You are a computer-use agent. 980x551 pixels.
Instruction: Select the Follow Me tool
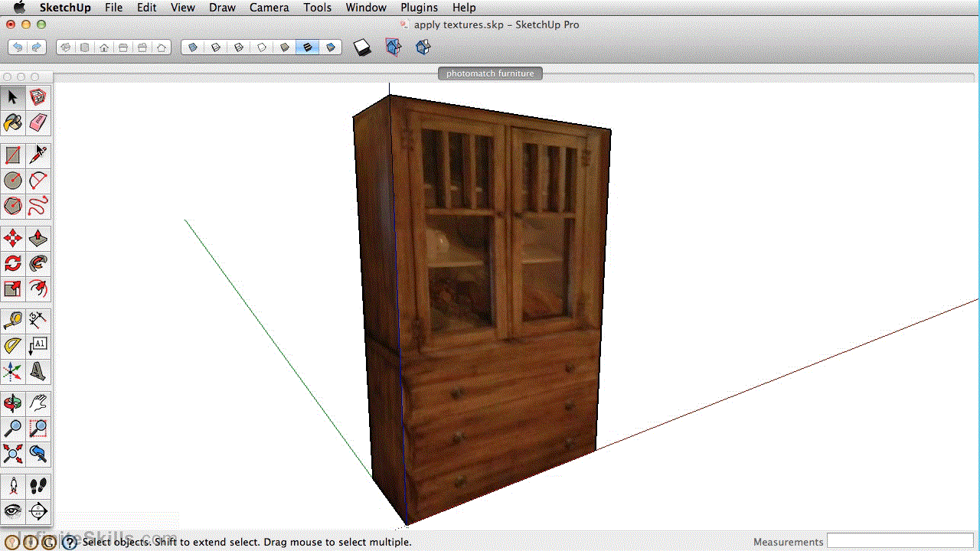click(38, 263)
